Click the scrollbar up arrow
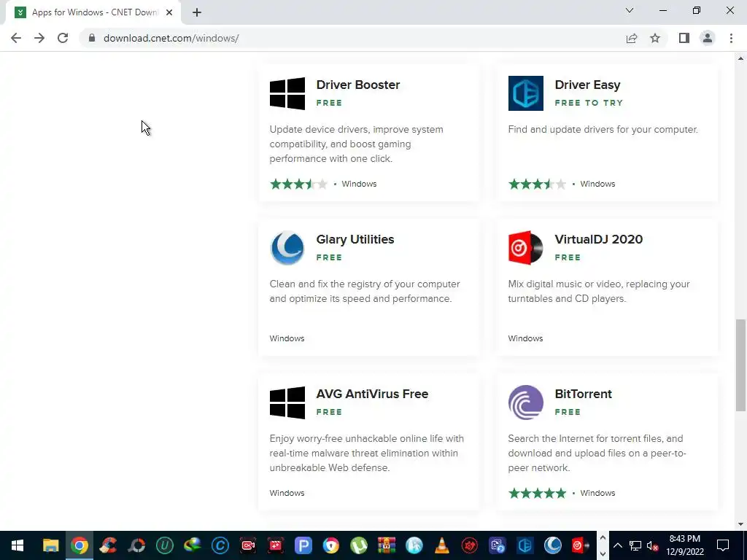Viewport: 747px width, 560px height. coord(740,58)
